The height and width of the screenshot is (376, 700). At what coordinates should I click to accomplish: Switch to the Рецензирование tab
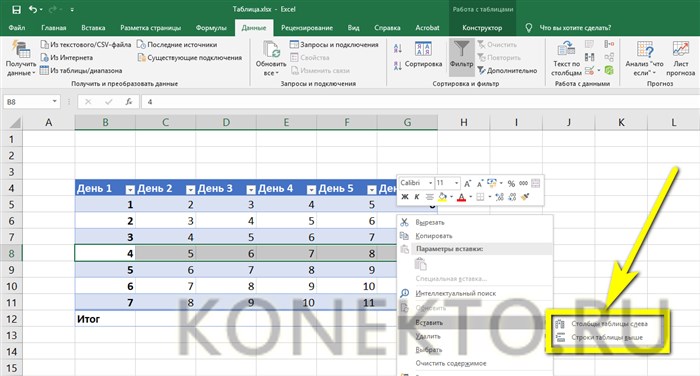[307, 28]
